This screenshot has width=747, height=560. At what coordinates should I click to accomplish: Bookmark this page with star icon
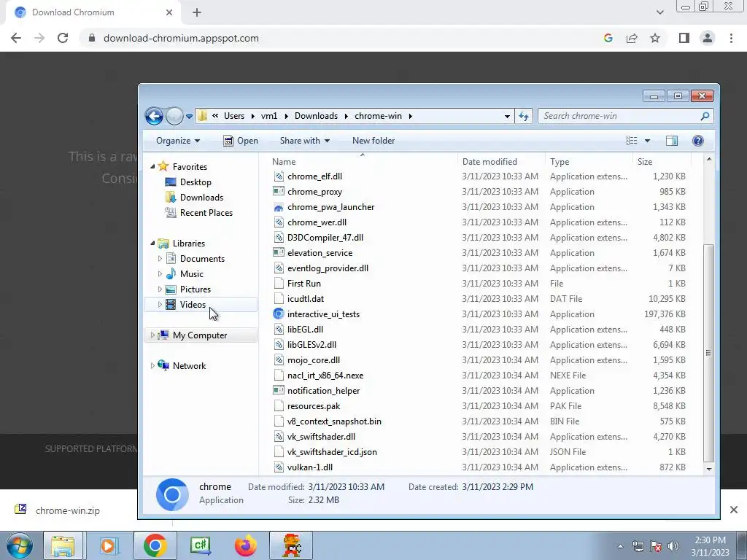[655, 38]
